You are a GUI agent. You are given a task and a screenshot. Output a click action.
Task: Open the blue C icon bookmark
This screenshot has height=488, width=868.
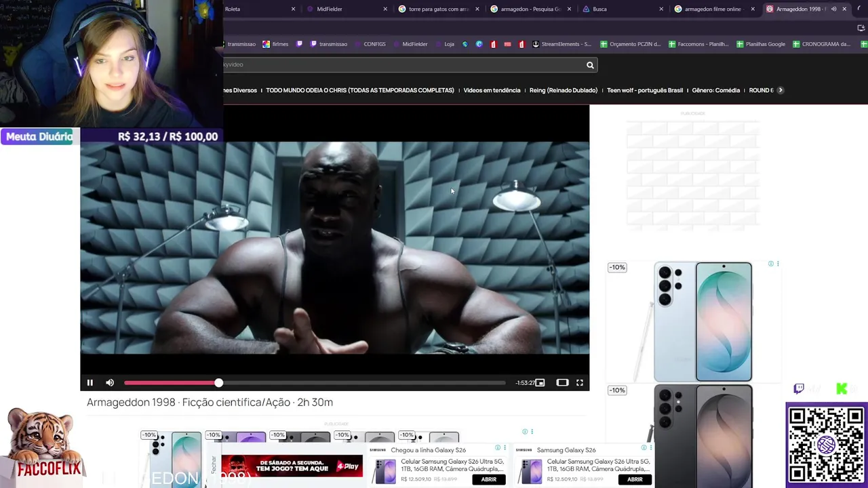point(479,44)
